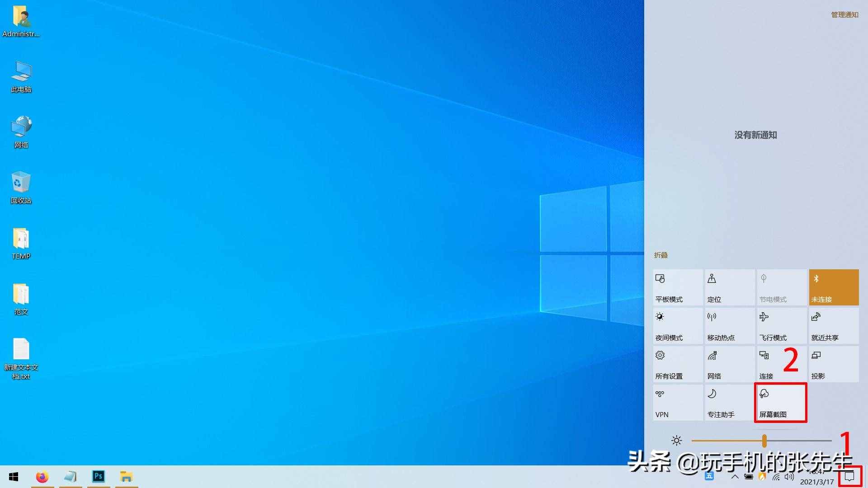Show hidden tray icons chevron
The width and height of the screenshot is (868, 488).
735,477
